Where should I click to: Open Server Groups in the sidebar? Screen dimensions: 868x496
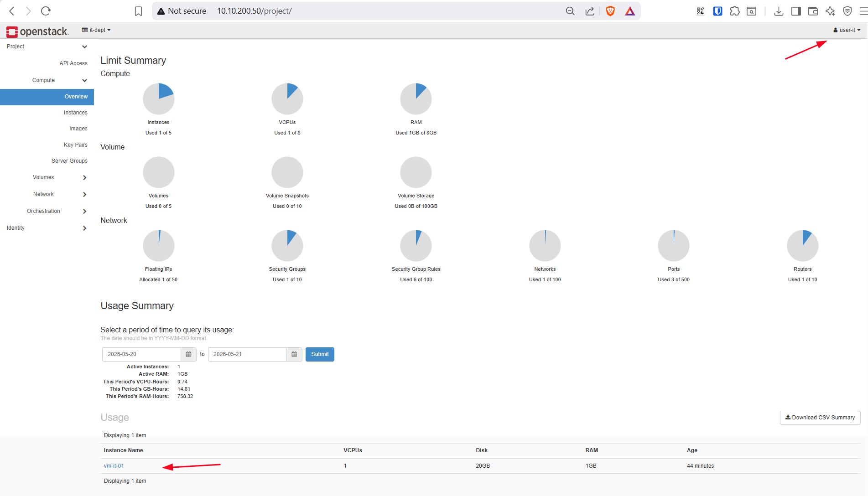[x=69, y=161]
